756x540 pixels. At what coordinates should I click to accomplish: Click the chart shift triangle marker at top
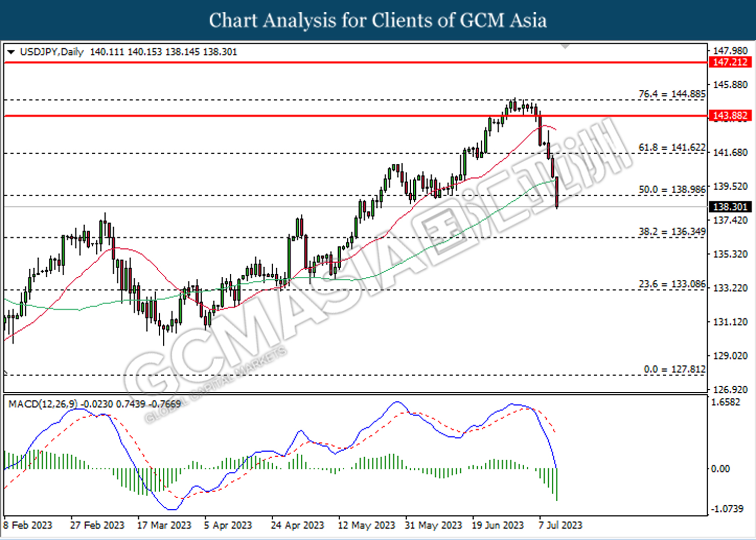click(565, 46)
